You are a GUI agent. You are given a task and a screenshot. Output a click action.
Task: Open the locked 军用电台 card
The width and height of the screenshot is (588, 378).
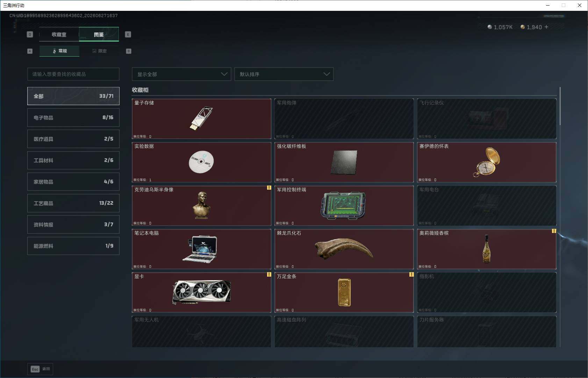click(487, 205)
